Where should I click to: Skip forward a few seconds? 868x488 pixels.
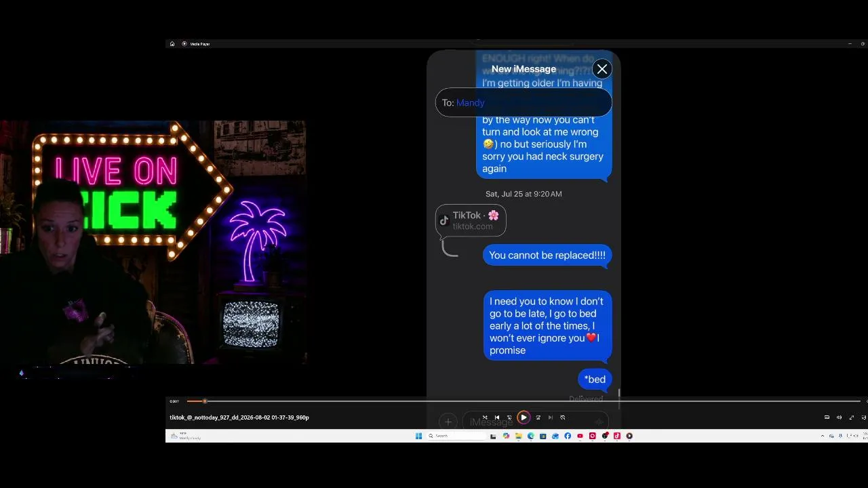pyautogui.click(x=538, y=418)
